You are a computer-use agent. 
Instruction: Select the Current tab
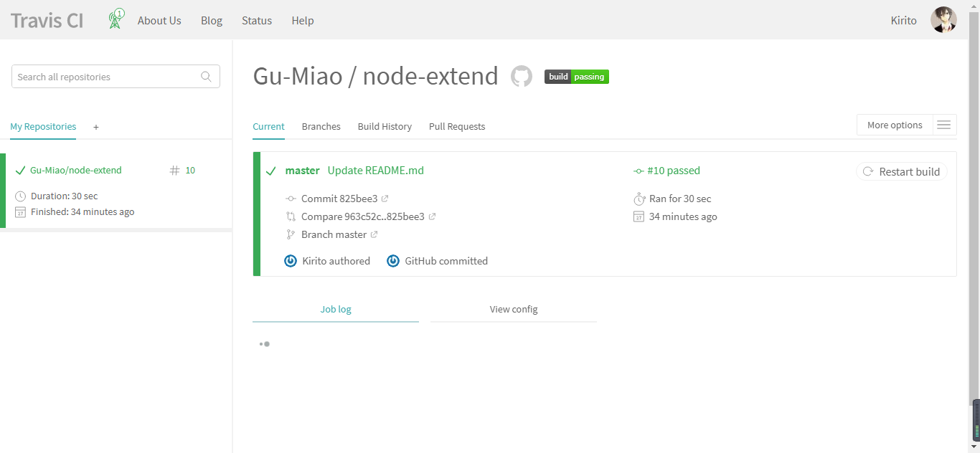[269, 127]
